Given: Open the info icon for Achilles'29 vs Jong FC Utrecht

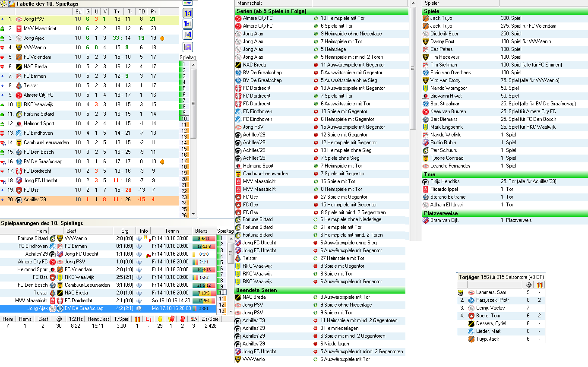Looking at the screenshot, I should click(x=139, y=254).
